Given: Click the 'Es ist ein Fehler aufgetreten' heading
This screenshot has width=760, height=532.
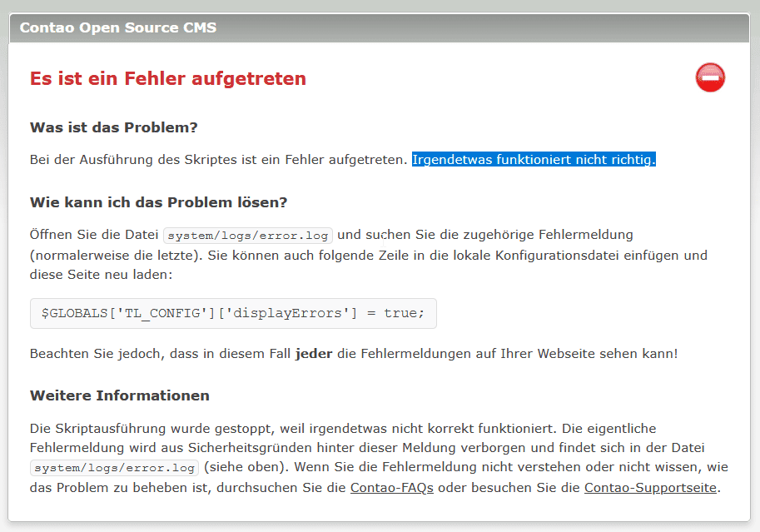Looking at the screenshot, I should coord(167,78).
